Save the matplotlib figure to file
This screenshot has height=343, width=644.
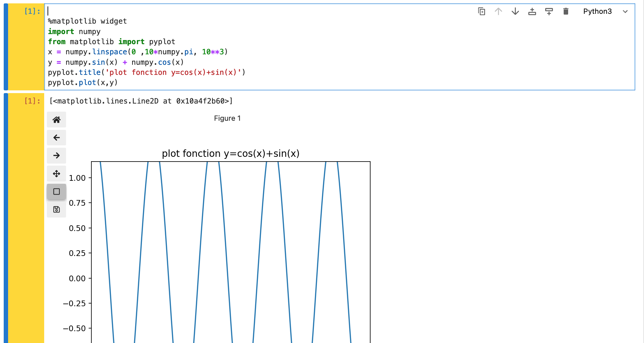tap(56, 209)
